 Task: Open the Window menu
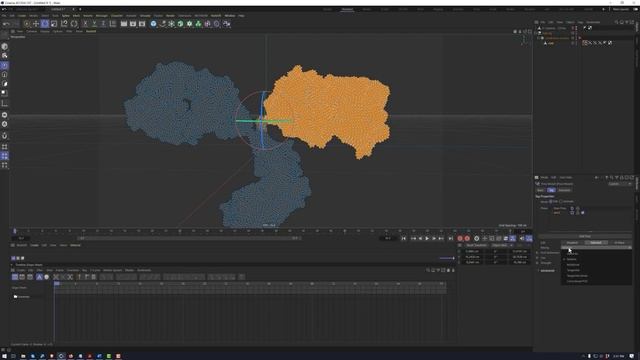tap(230, 16)
